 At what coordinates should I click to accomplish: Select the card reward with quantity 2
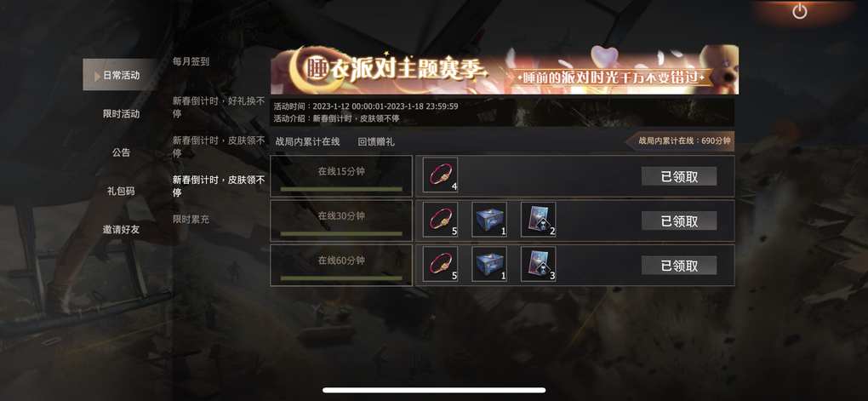[539, 220]
